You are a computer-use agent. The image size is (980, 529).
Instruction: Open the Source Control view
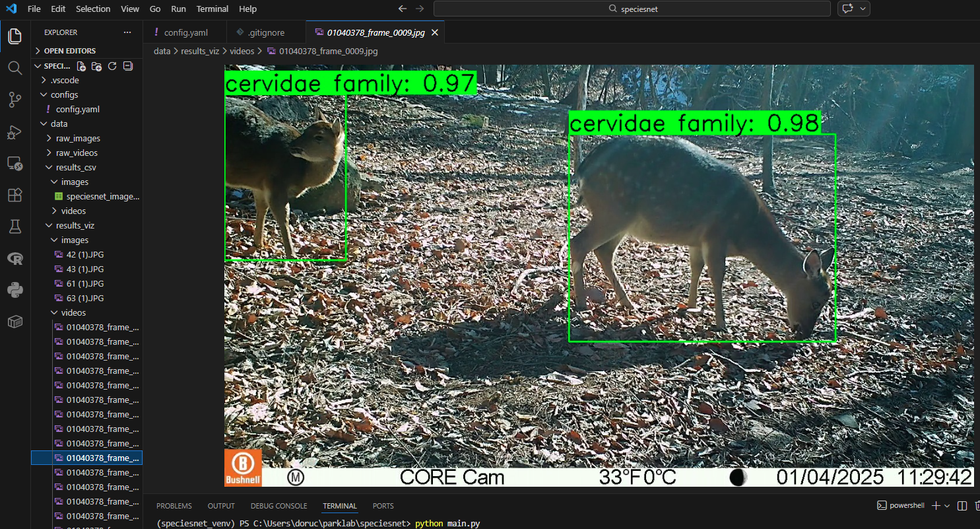(x=15, y=100)
